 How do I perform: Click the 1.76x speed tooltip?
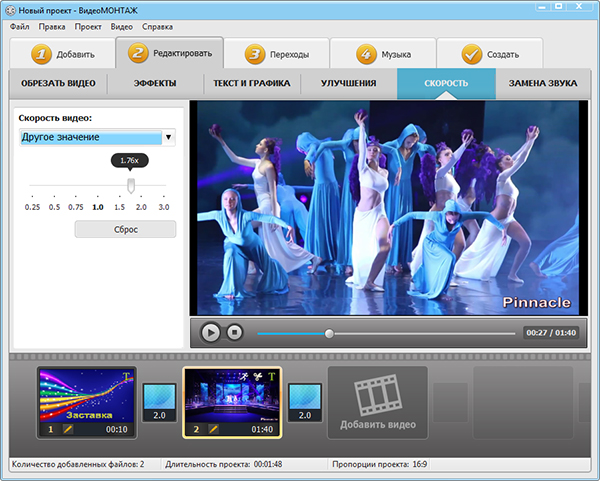click(130, 160)
